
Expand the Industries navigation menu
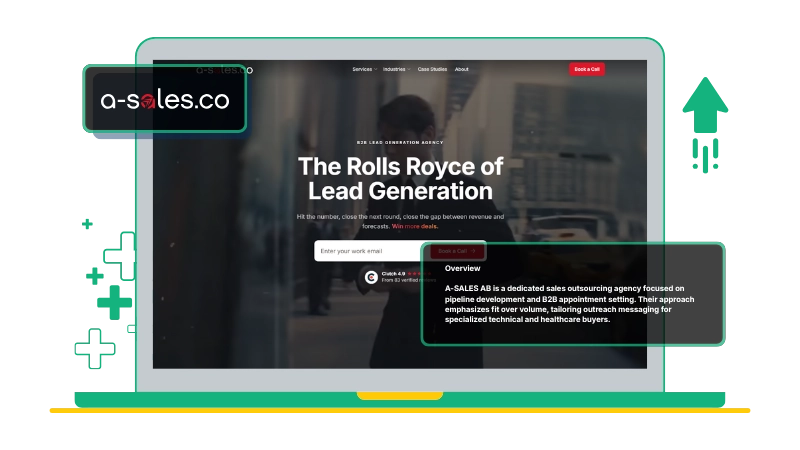pyautogui.click(x=396, y=69)
